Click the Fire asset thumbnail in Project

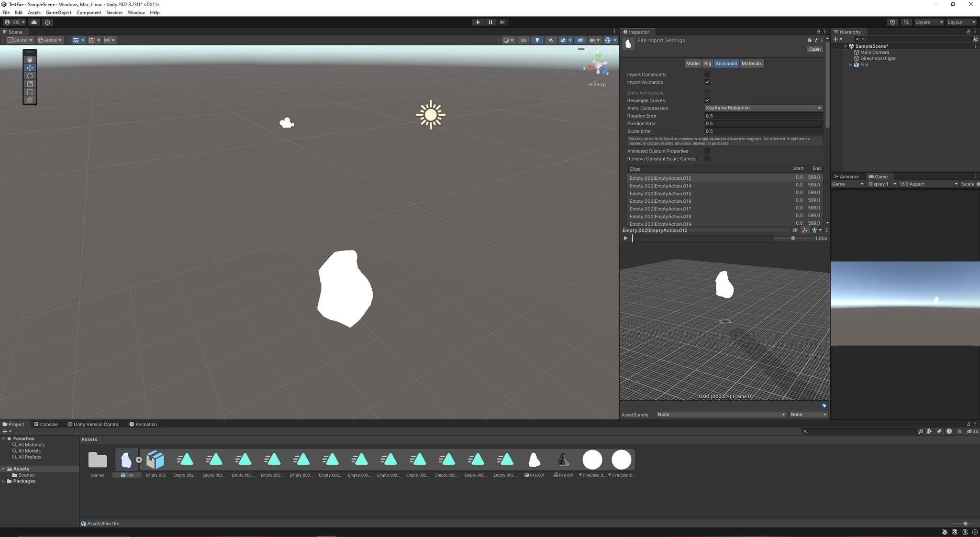click(x=126, y=460)
